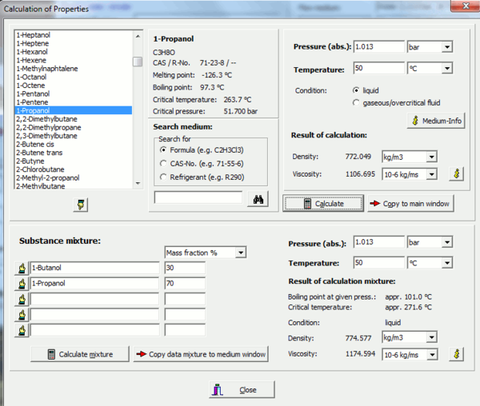Click the info icon beside mixture viscosity
The height and width of the screenshot is (406, 480).
(457, 354)
